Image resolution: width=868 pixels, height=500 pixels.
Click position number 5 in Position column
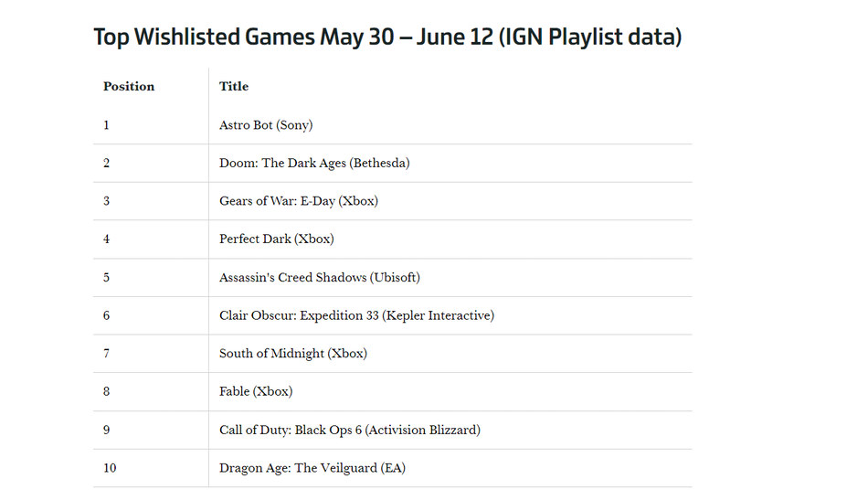107,278
